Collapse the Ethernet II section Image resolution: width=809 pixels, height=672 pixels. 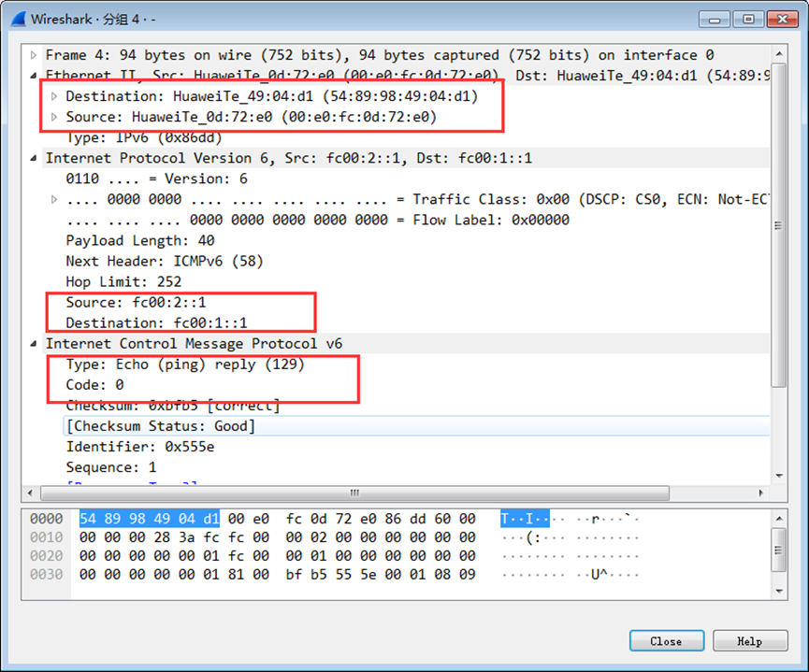tap(34, 76)
